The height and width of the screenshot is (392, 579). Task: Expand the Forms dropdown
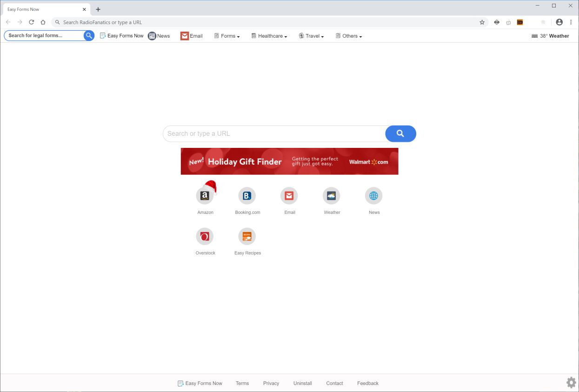point(227,36)
